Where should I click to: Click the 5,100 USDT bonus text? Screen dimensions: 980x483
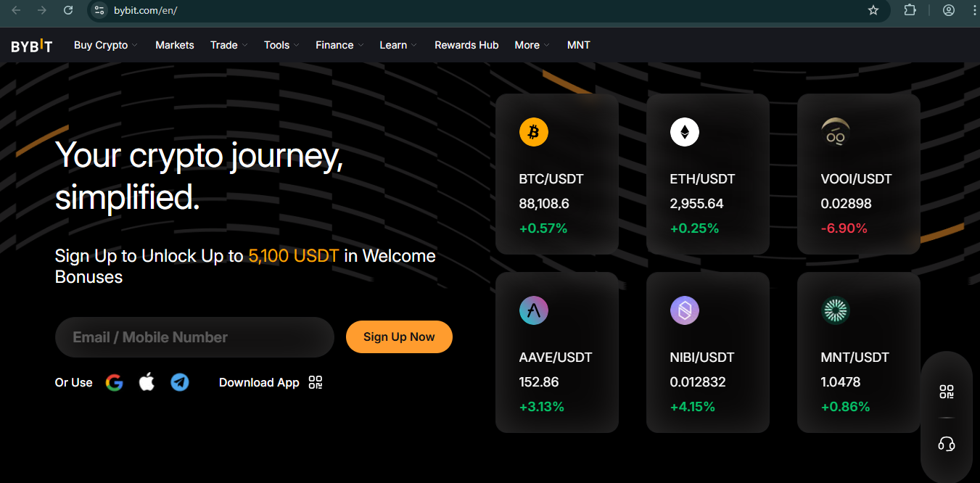click(x=294, y=256)
